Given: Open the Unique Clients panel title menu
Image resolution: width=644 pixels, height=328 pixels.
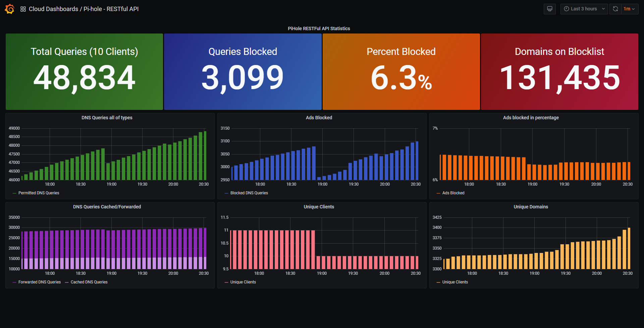Looking at the screenshot, I should click(319, 207).
